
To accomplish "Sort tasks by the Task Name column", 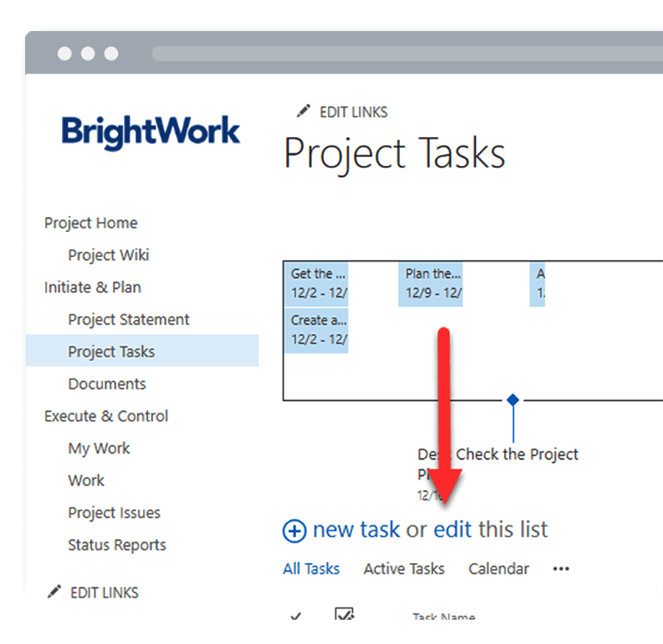I will click(x=443, y=619).
